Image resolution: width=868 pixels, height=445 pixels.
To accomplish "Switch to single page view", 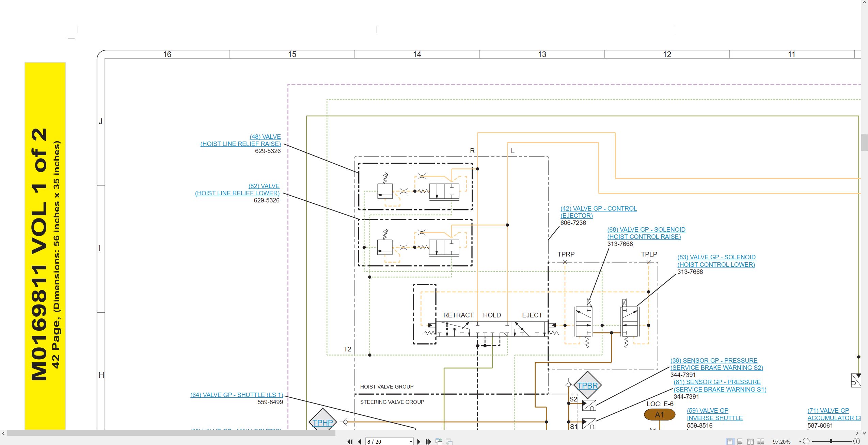I will [x=729, y=442].
